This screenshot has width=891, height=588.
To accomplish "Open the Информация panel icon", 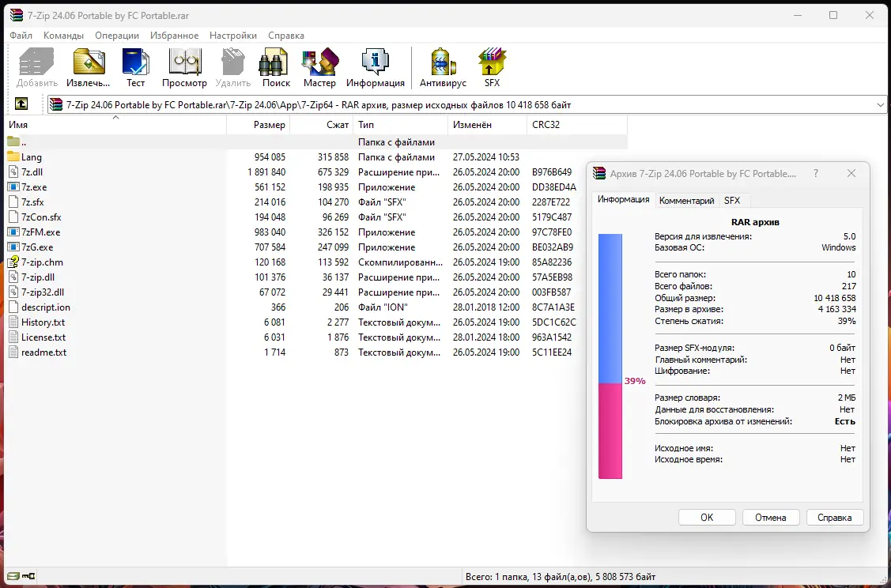I will click(x=375, y=66).
